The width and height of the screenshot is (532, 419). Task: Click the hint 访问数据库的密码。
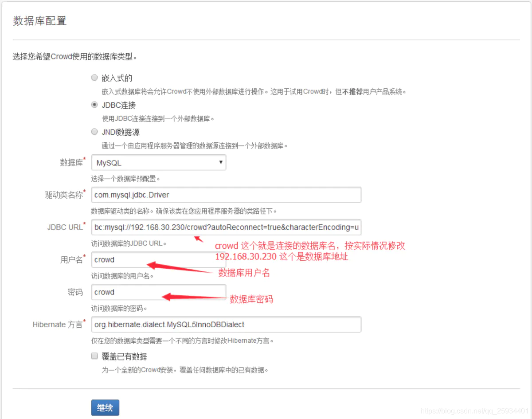[119, 308]
